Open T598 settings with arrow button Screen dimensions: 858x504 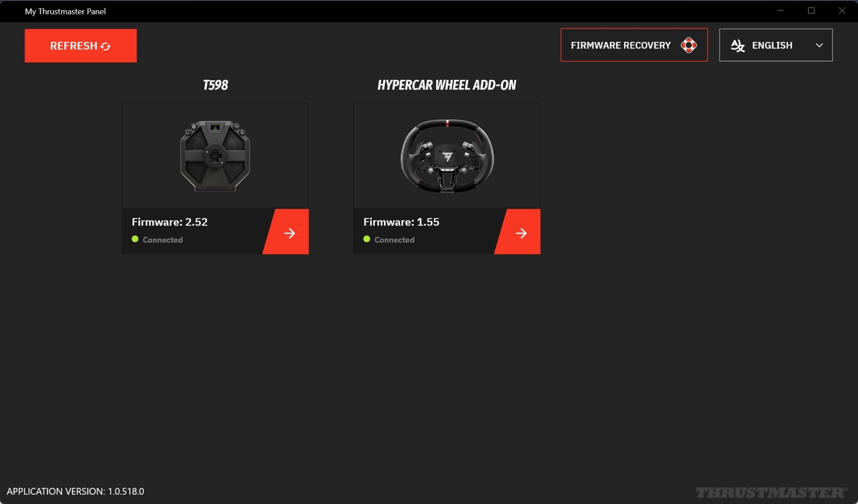289,233
